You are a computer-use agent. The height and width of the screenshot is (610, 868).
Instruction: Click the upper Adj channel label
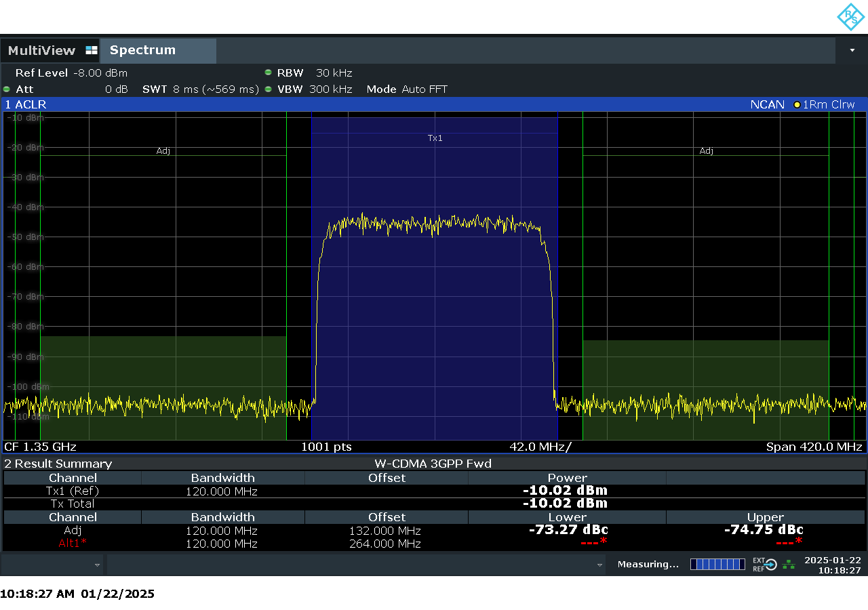tap(706, 151)
